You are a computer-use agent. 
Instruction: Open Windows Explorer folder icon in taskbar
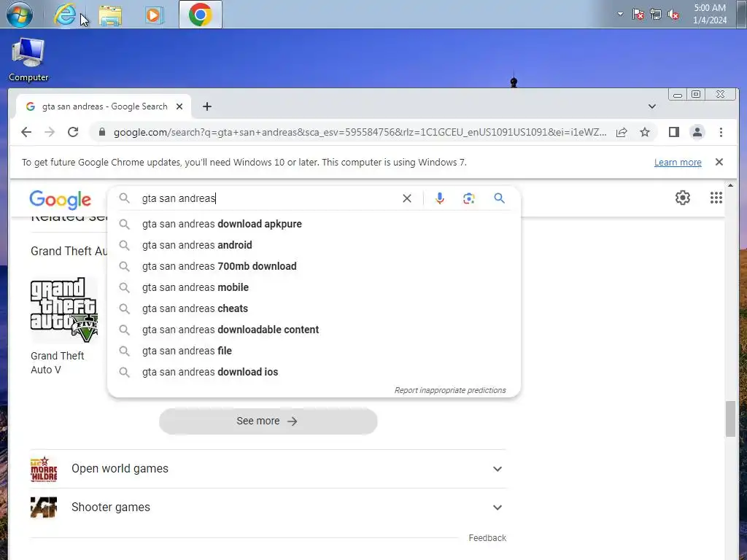pyautogui.click(x=110, y=15)
